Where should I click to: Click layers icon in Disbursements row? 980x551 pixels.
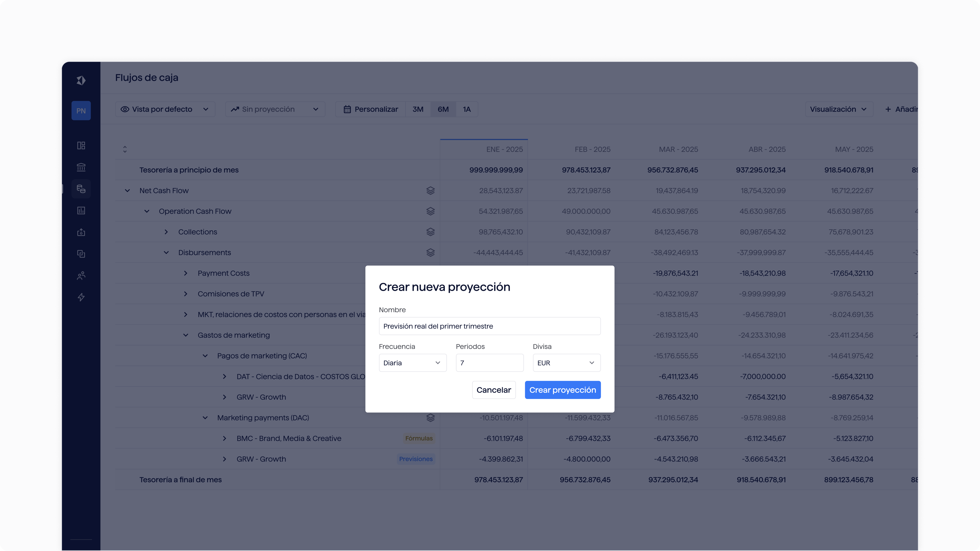click(x=430, y=253)
